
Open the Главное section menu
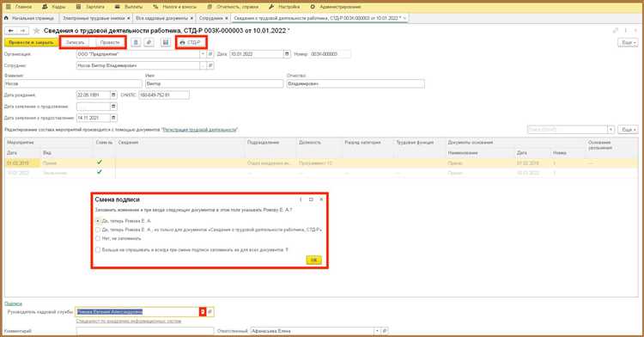(19, 7)
